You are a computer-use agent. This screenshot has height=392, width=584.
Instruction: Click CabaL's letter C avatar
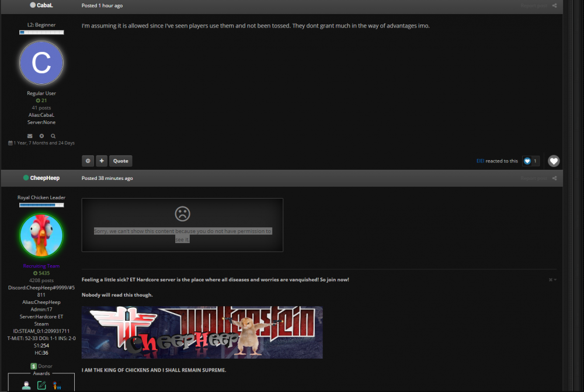point(41,63)
